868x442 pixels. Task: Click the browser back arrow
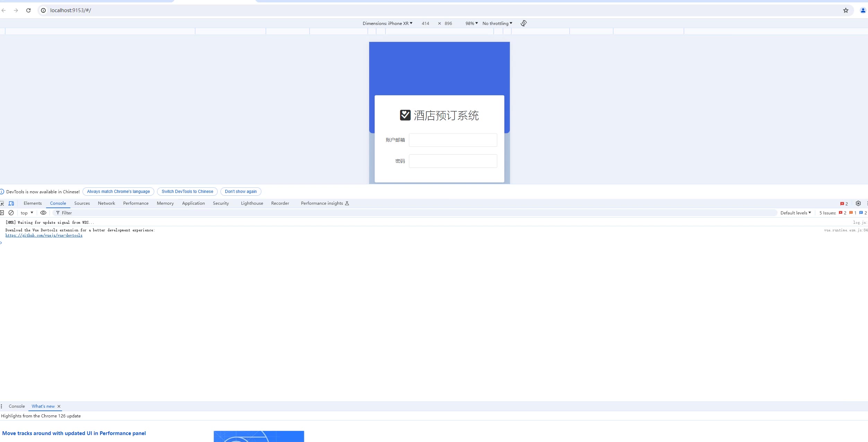[x=4, y=10]
